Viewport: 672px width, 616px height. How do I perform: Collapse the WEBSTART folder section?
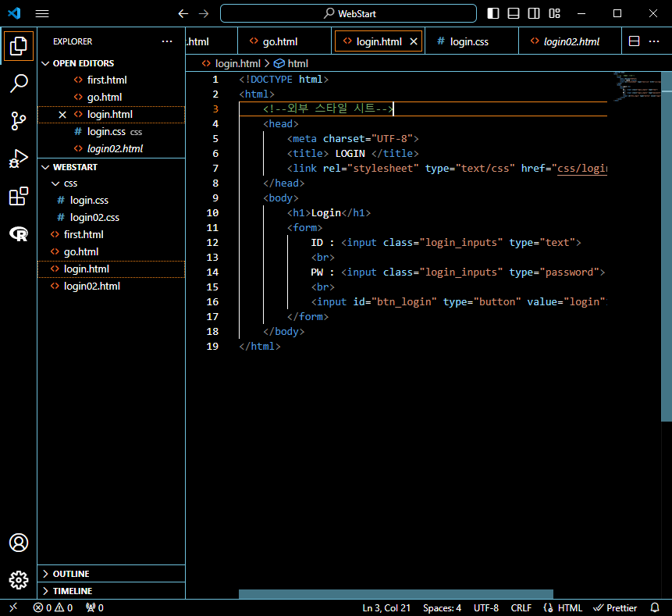112,167
